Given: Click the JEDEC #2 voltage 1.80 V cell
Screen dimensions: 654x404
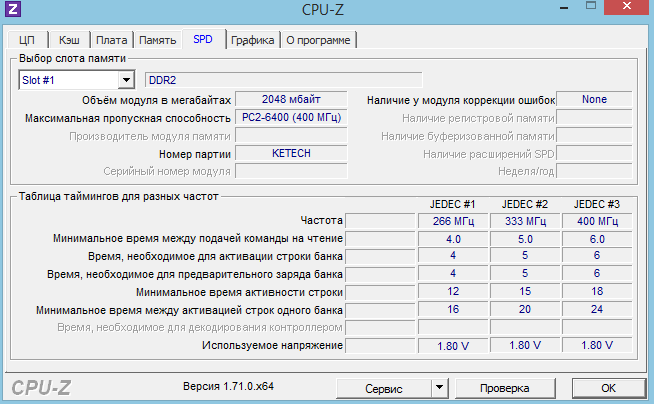Looking at the screenshot, I should pyautogui.click(x=525, y=346).
